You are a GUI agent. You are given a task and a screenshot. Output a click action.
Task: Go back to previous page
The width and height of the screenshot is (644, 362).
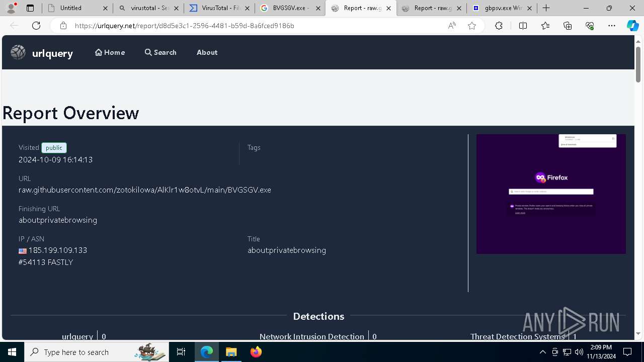pos(14,26)
